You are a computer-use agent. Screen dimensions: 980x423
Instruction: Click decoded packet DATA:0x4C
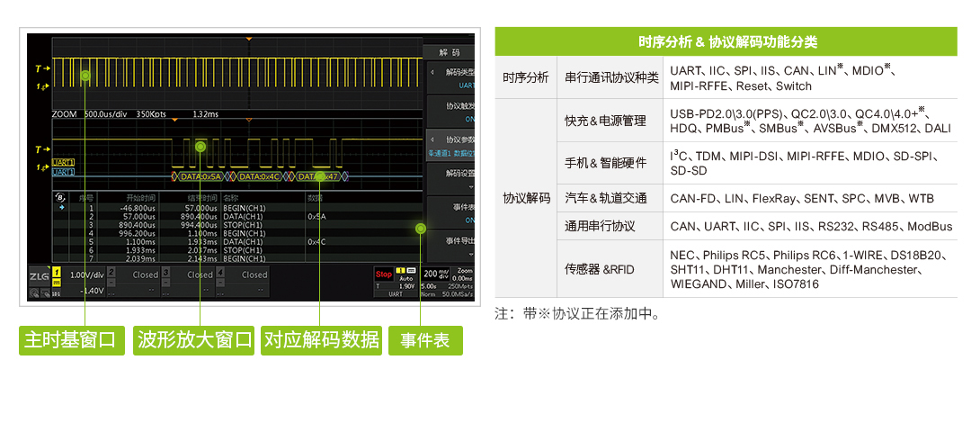pos(258,177)
